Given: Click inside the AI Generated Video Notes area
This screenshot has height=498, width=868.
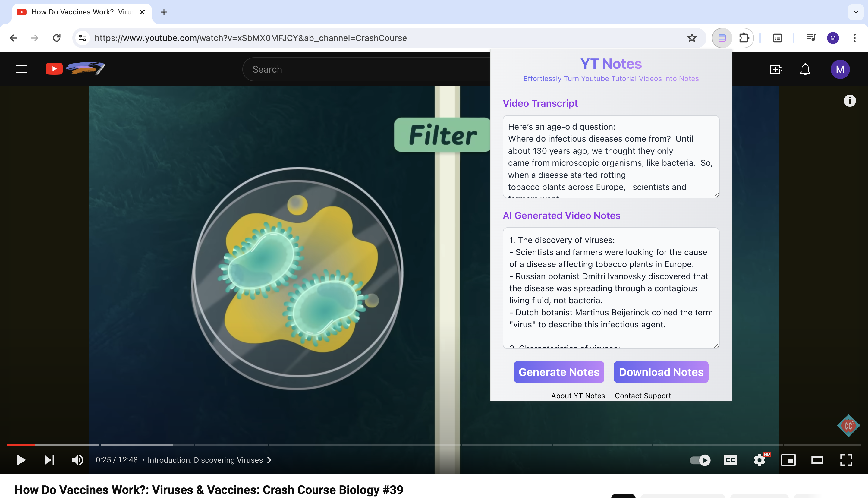Looking at the screenshot, I should pos(611,288).
